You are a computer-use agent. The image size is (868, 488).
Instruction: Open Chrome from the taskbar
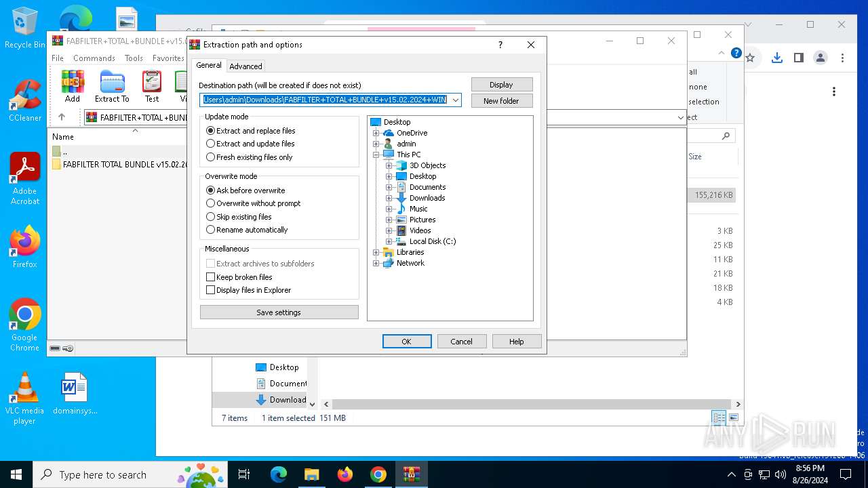coord(378,474)
